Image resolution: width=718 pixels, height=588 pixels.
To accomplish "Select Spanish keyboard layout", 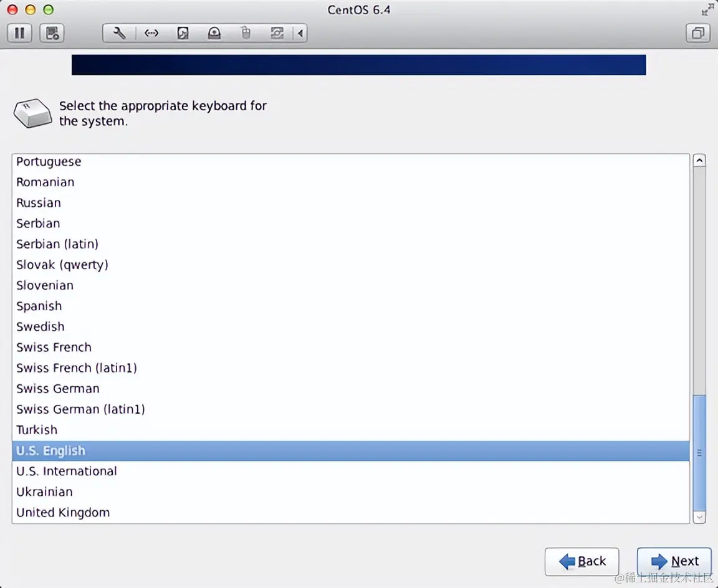I will click(351, 306).
